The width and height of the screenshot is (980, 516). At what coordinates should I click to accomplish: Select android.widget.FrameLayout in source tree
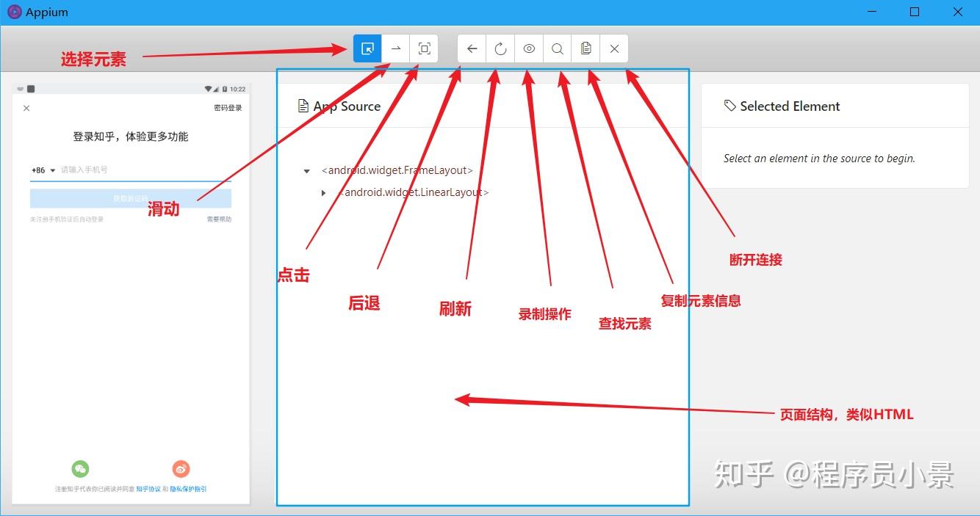pyautogui.click(x=397, y=170)
